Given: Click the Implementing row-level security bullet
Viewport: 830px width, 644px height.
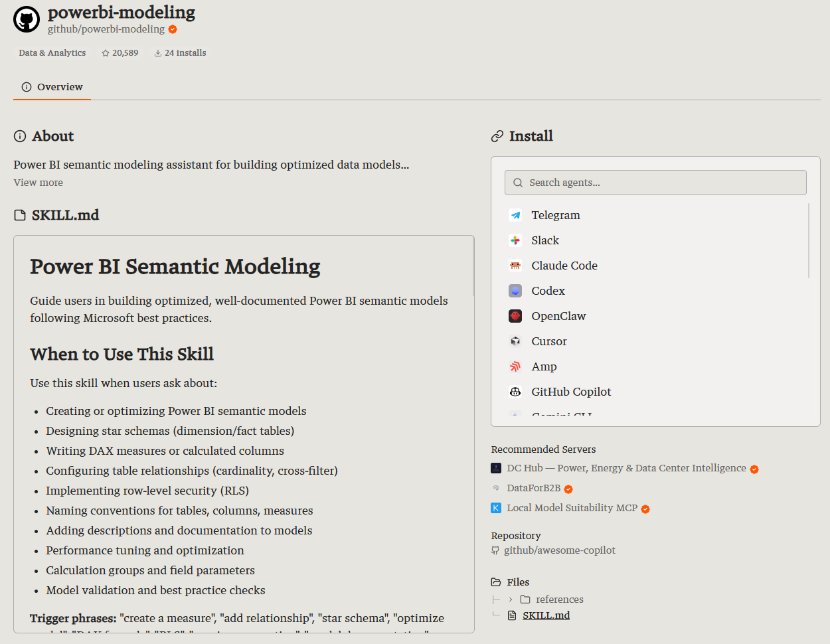Looking at the screenshot, I should click(x=147, y=491).
